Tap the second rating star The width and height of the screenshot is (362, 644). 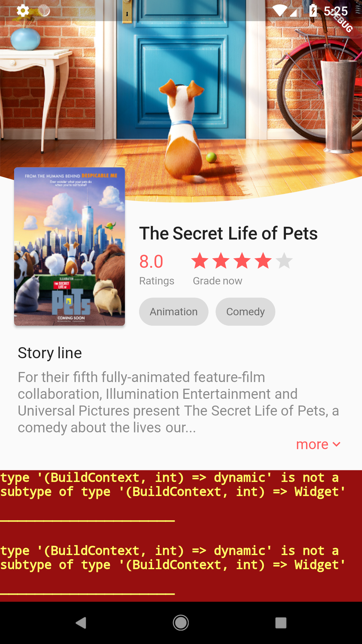[x=221, y=261]
